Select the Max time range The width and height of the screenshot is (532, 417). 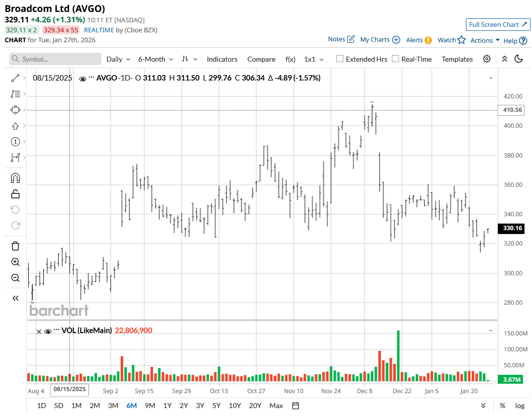click(x=276, y=406)
